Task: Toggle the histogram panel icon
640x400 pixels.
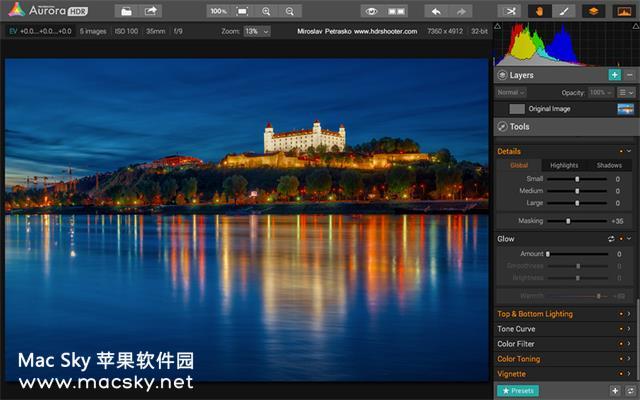Action: pos(624,11)
